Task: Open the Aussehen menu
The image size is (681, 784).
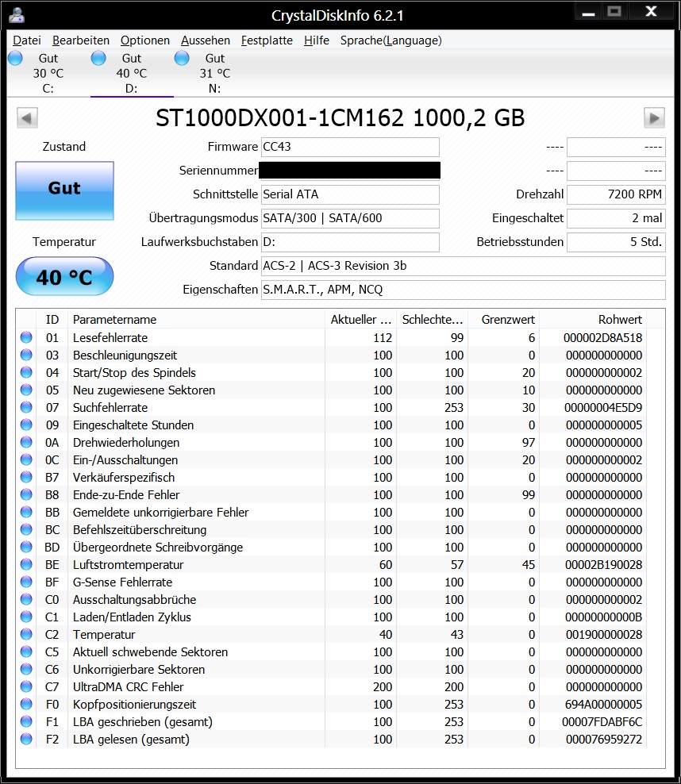Action: (x=206, y=40)
